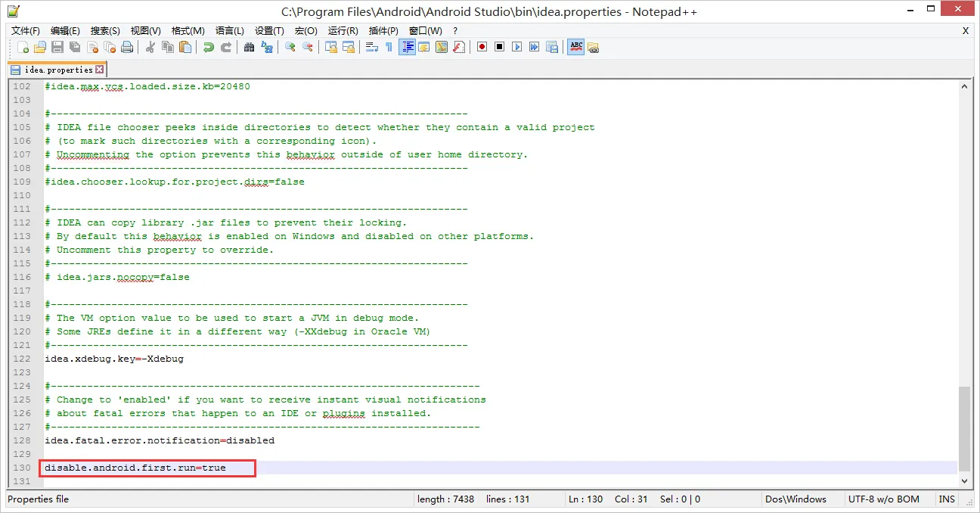Click the Undo green arrow icon
This screenshot has width=980, height=513.
point(208,47)
